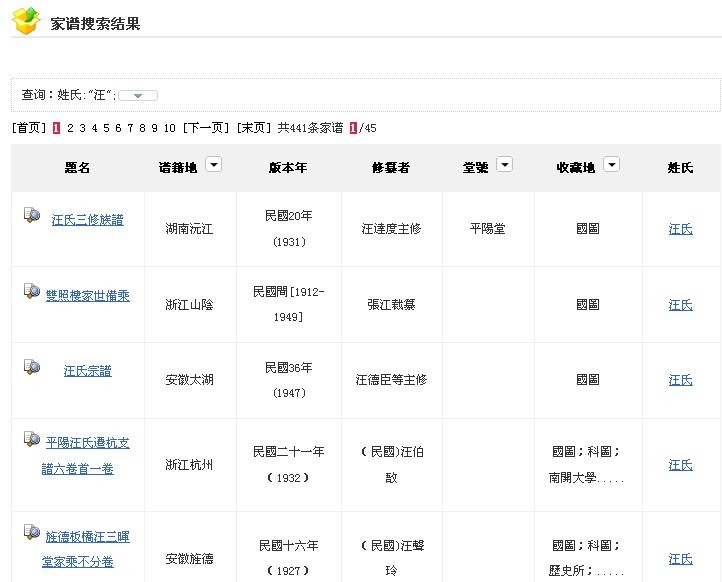Select the 安徽太湖 cell
The width and height of the screenshot is (722, 582).
tap(189, 380)
